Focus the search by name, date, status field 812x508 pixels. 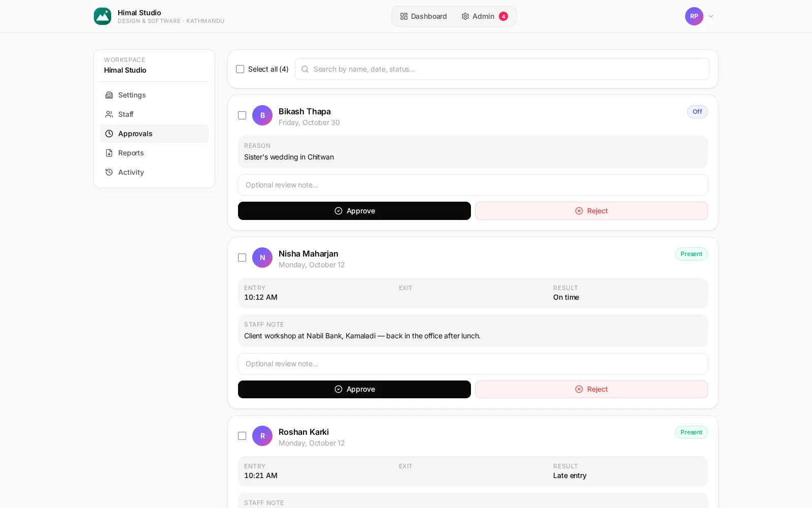click(502, 69)
